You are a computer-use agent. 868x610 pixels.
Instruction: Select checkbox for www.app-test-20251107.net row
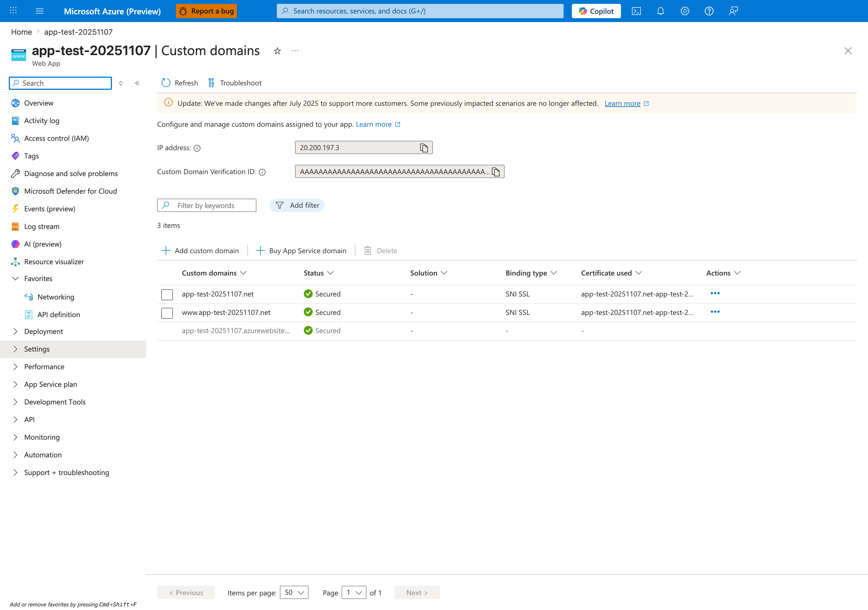(167, 313)
